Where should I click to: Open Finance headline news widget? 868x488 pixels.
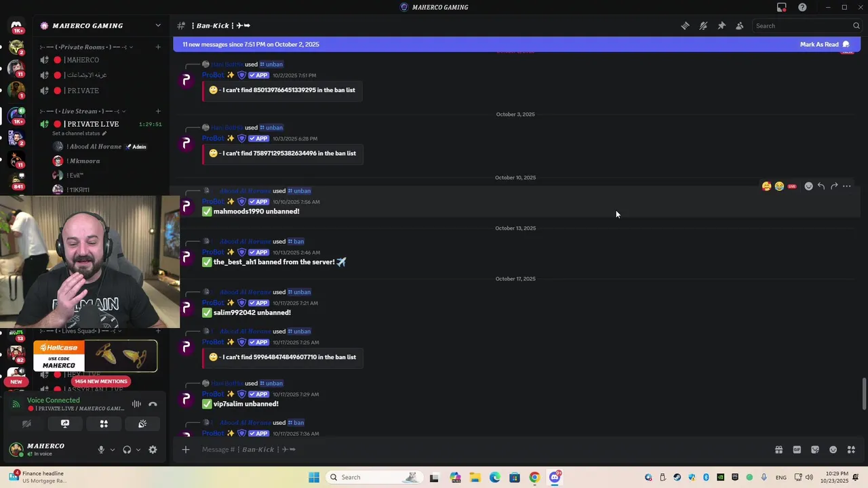point(37,477)
